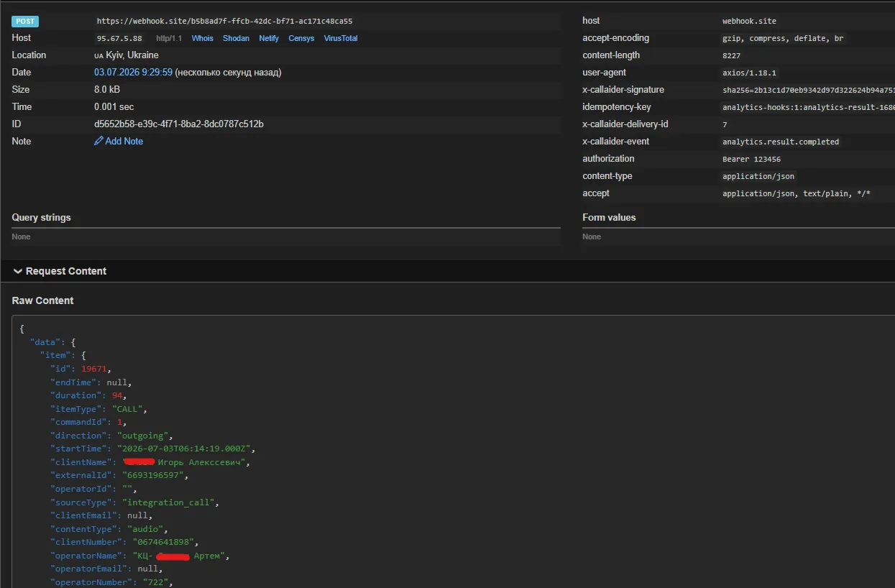Click the x-callaider-signature sha256 value
The width and height of the screenshot is (895, 588).
click(809, 91)
